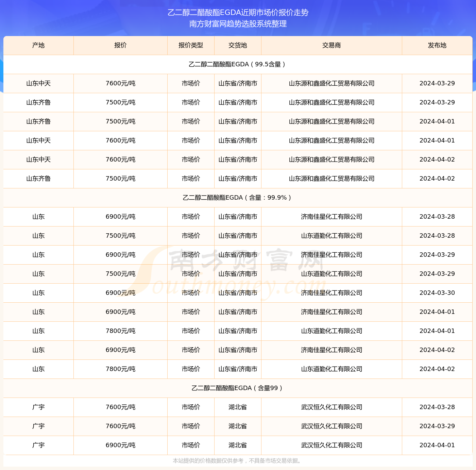Click 6900元/吨 in 济南佳星 2024-03-29 row

(x=120, y=255)
